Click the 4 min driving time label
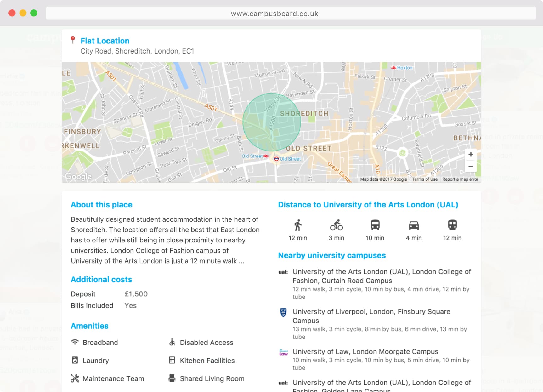543x392 pixels. (414, 238)
